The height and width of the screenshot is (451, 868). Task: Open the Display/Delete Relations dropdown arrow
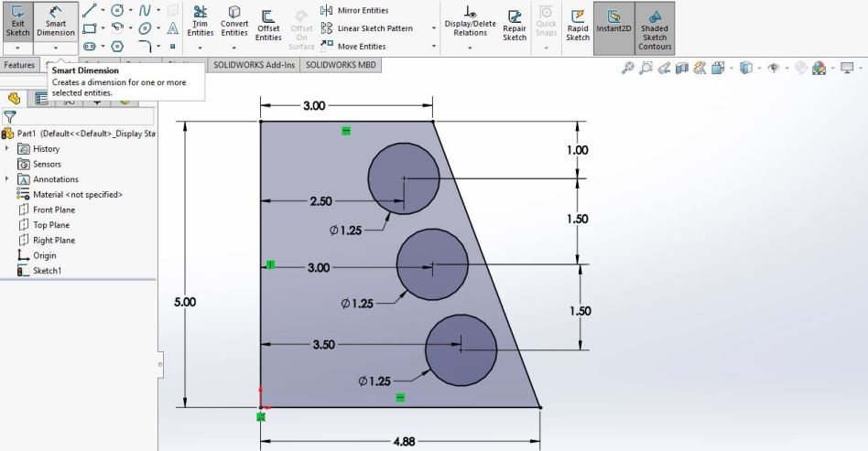470,46
